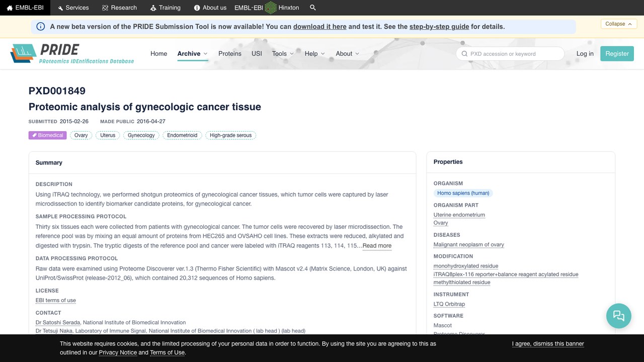This screenshot has width=644, height=362.
Task: Focus the PXD accession search field
Action: point(510,54)
